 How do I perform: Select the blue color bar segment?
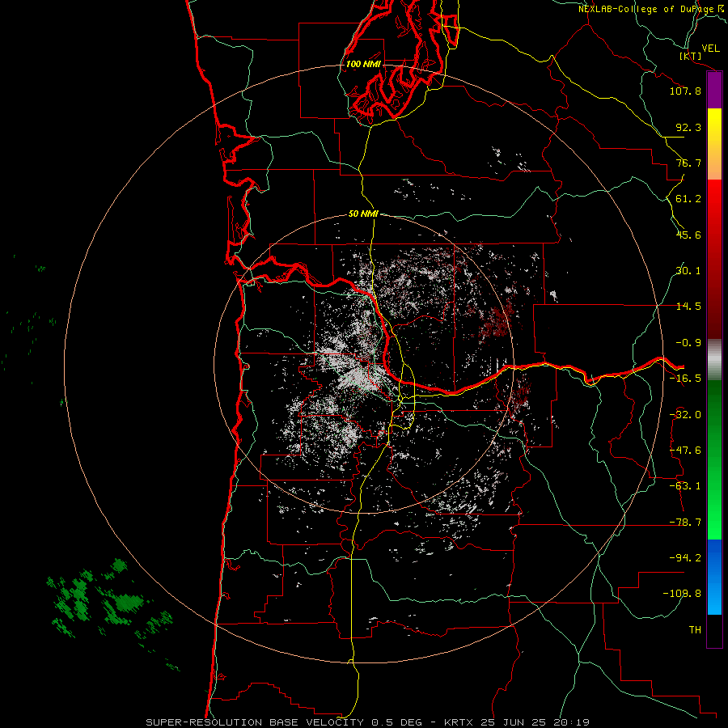coord(714,577)
